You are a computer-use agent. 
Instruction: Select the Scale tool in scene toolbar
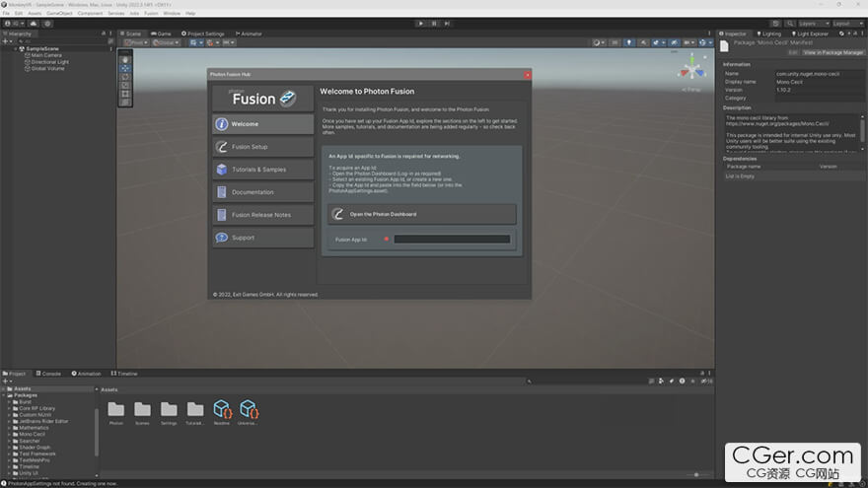(125, 85)
